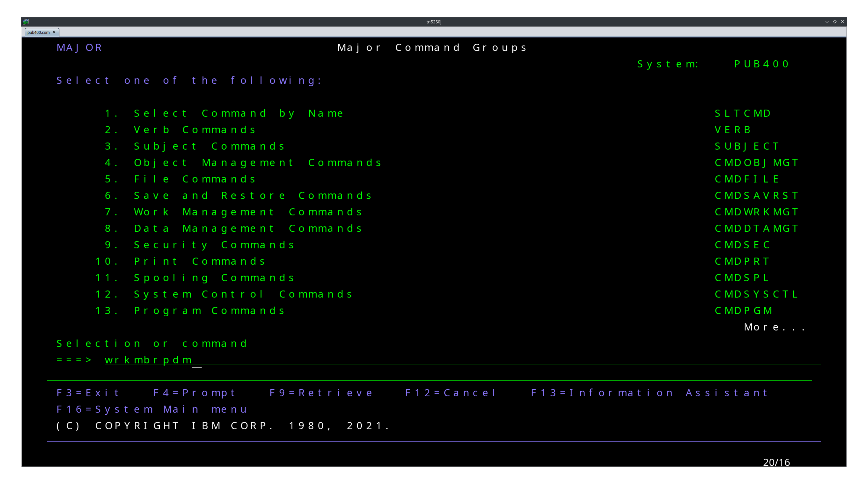Click F9=Retrieve function key label
868x492 pixels.
coord(321,393)
